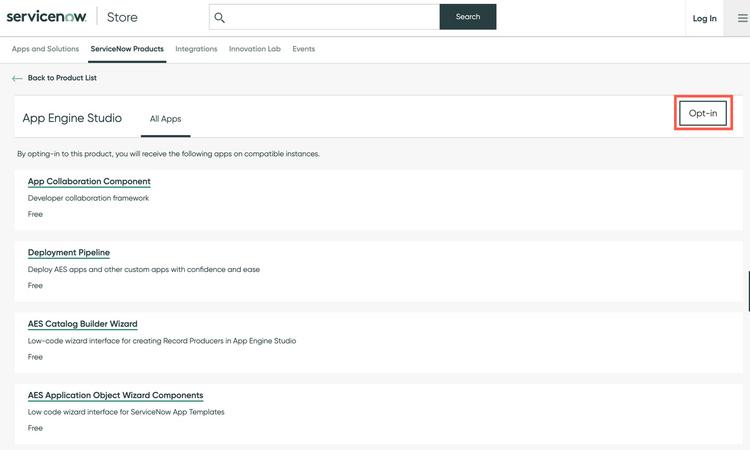
Task: Open AES Application Object Wizard Components link
Action: tap(115, 395)
